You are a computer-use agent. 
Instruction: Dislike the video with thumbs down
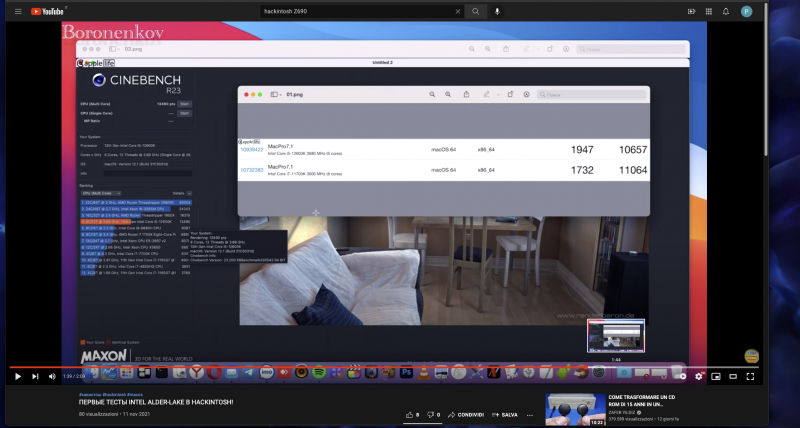(433, 415)
